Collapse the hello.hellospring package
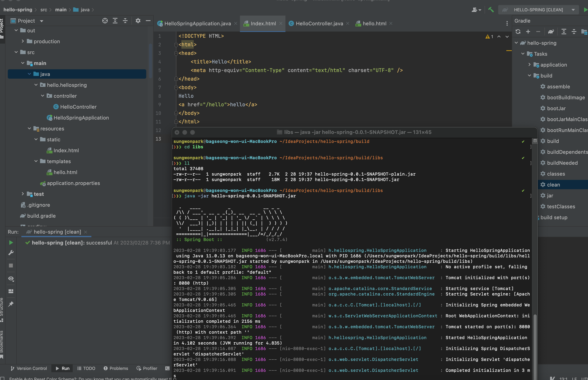 36,85
